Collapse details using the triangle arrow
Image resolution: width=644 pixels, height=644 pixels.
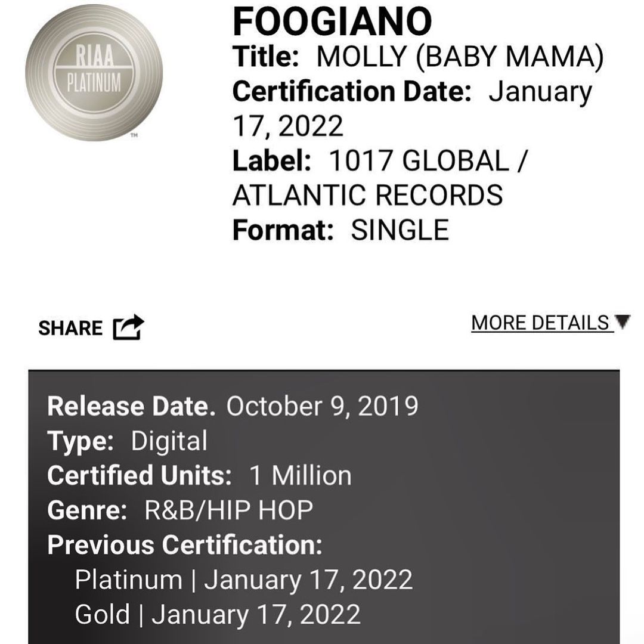pos(622,322)
